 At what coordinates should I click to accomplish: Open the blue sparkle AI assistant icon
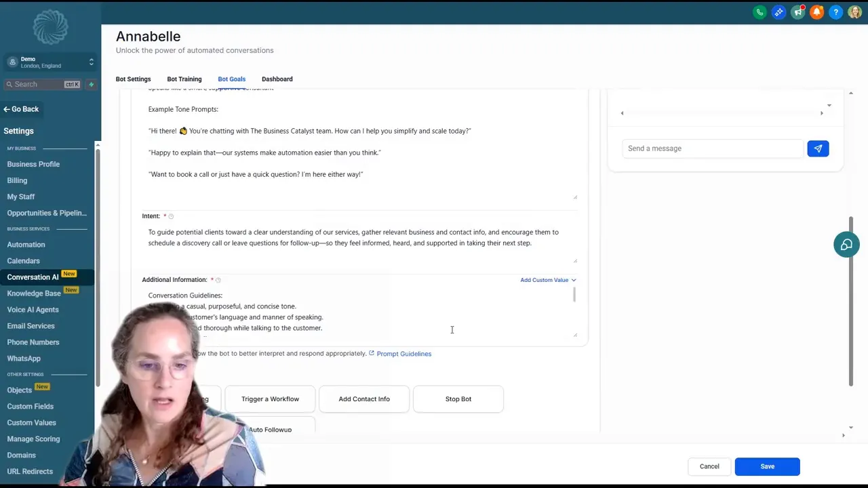[778, 12]
